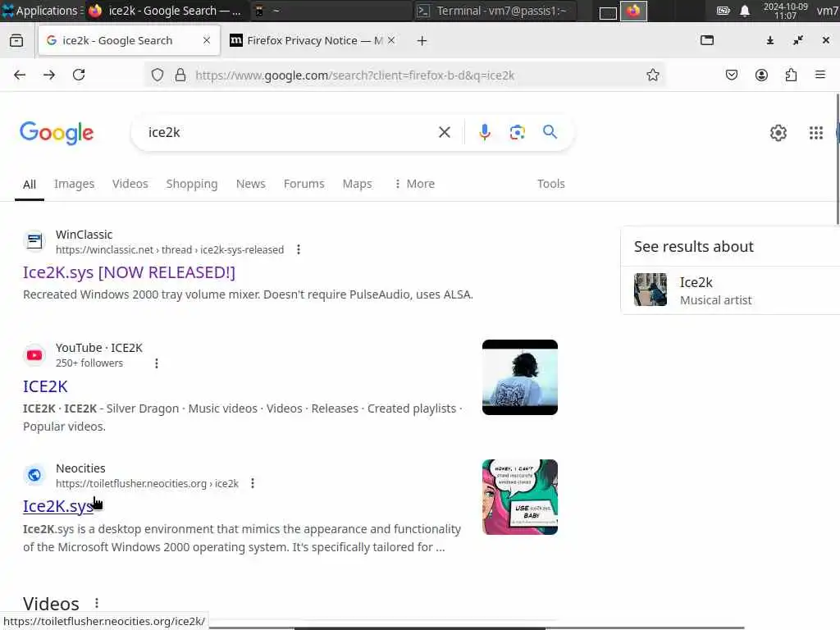The height and width of the screenshot is (630, 840).
Task: Open the Applications menu in the panel
Action: (41, 11)
